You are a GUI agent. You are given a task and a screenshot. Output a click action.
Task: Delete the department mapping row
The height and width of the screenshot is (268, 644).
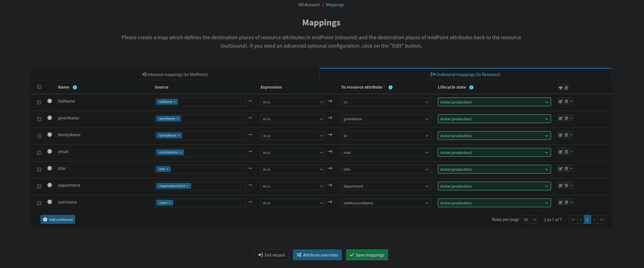click(566, 186)
